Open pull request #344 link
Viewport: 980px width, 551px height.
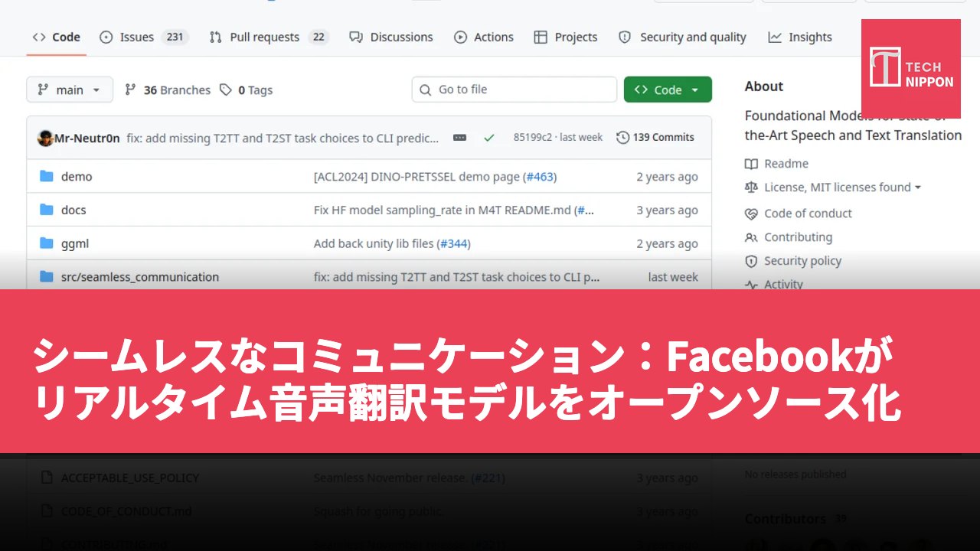click(x=453, y=244)
